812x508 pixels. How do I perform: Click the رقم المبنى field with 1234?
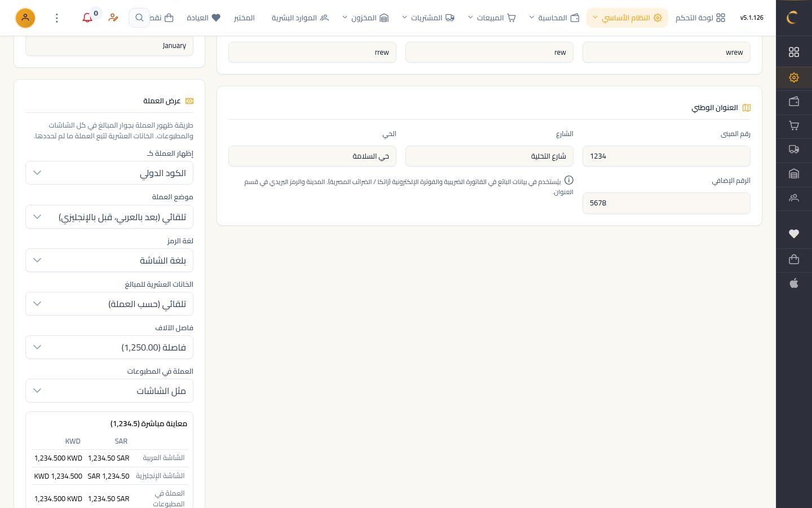pos(667,156)
